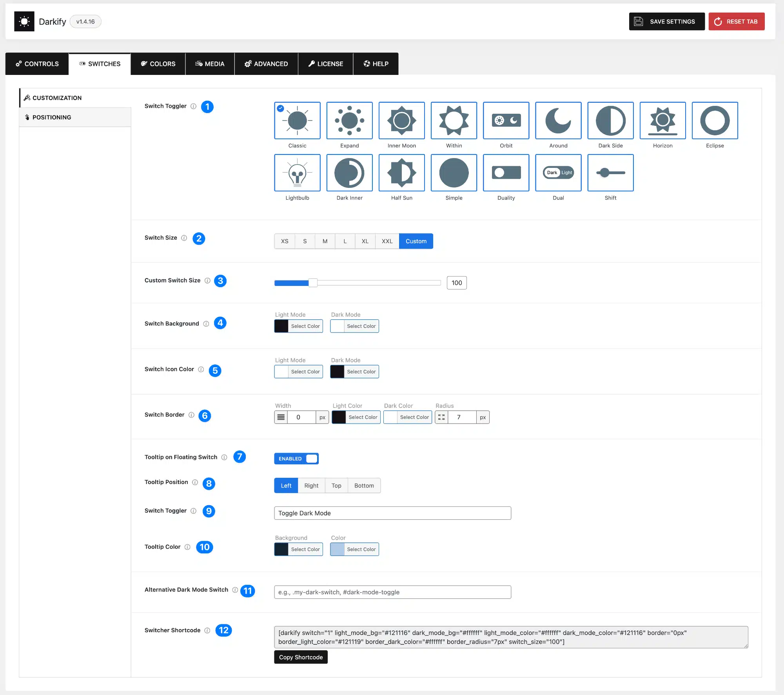Open Tooltip Background color picker
This screenshot has height=695, width=784.
click(x=298, y=549)
